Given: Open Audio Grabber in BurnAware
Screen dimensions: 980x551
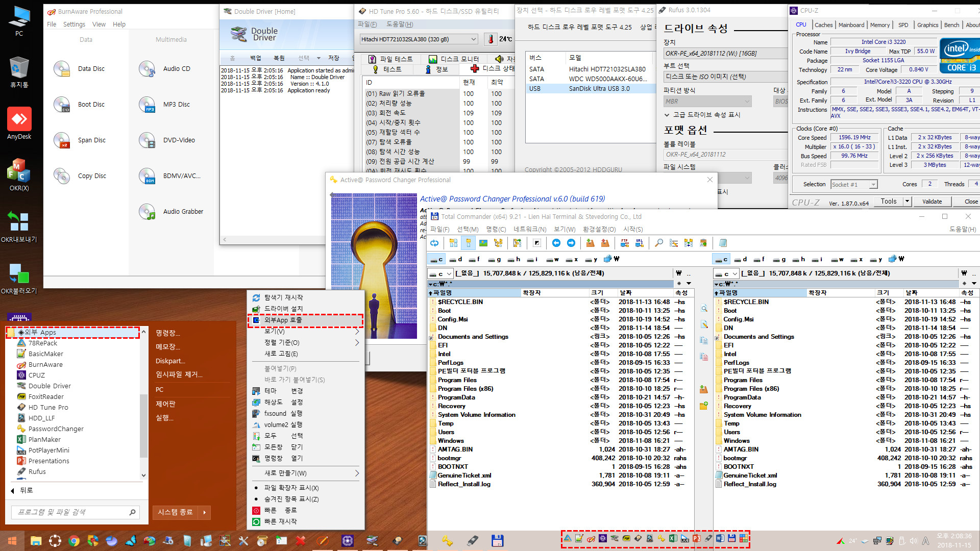Looking at the screenshot, I should (171, 212).
